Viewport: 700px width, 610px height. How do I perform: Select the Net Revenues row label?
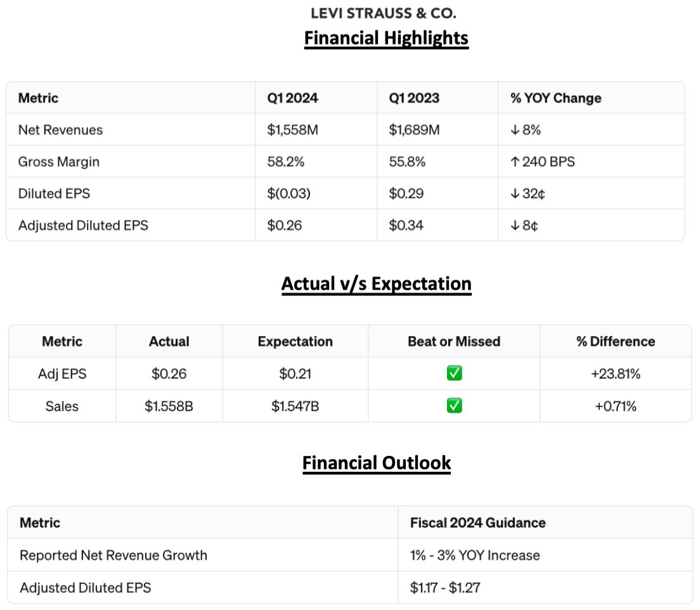pos(60,130)
